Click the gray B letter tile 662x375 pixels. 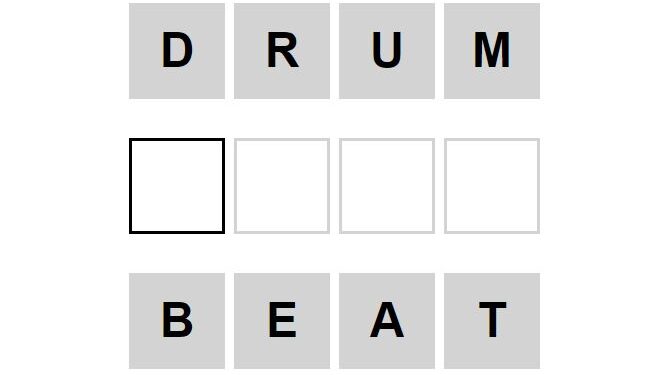(x=177, y=321)
